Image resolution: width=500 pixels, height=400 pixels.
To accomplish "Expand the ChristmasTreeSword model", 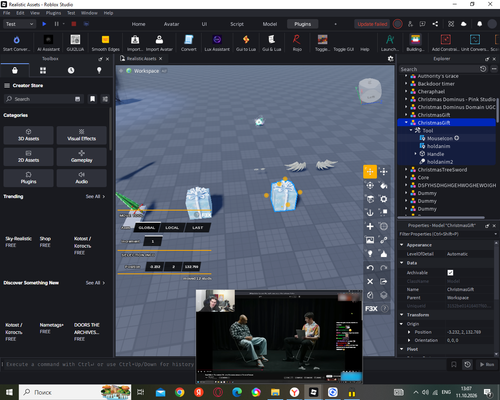I will coord(406,169).
